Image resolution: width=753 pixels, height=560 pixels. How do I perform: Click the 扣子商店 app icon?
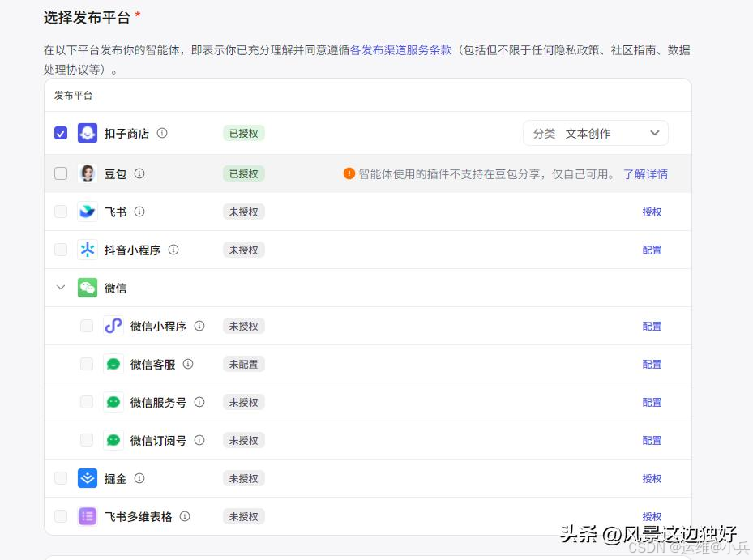tap(87, 132)
